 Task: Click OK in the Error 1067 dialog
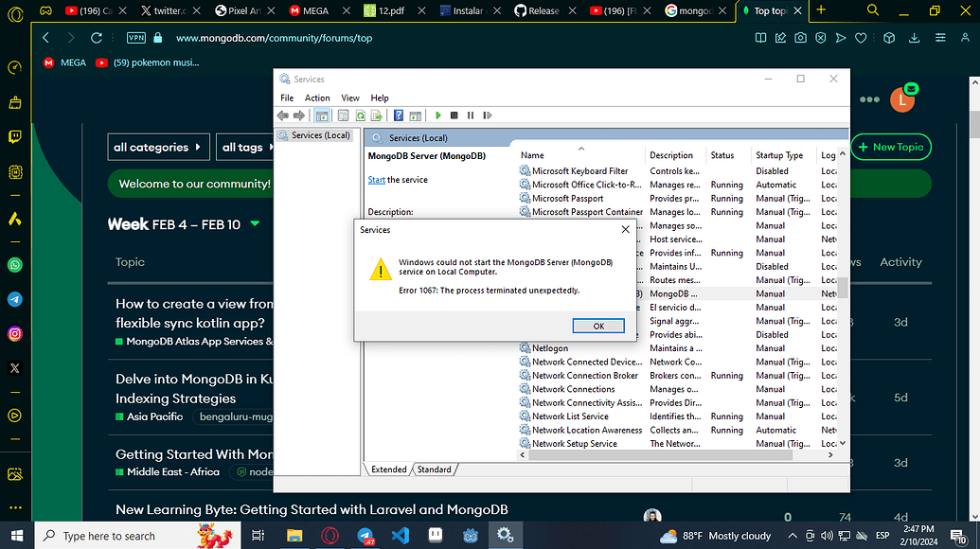pos(597,326)
